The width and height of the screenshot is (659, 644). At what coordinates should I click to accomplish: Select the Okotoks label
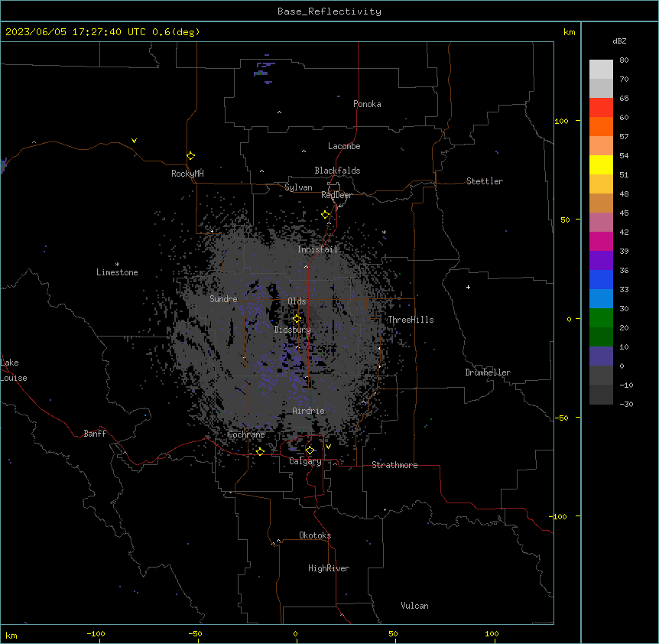coord(315,535)
